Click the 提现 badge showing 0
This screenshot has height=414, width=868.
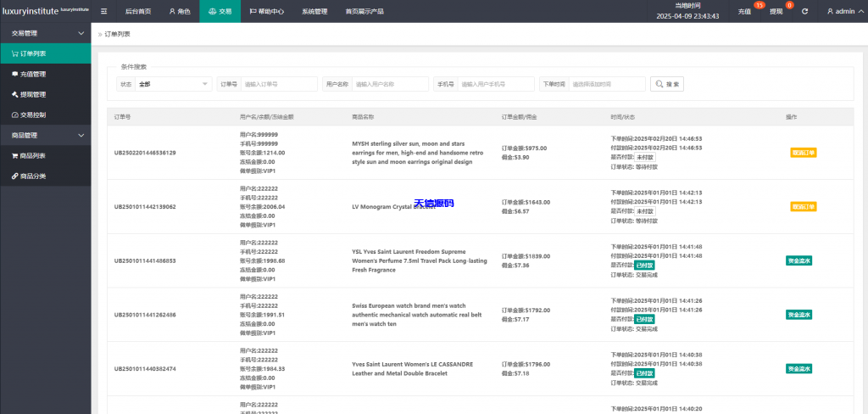pyautogui.click(x=789, y=5)
